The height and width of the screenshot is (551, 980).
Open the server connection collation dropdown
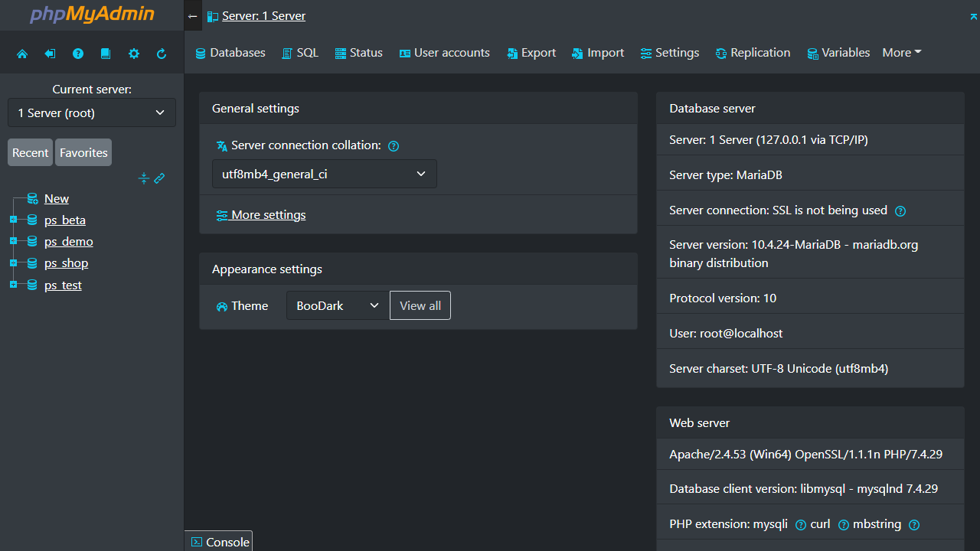(x=324, y=174)
